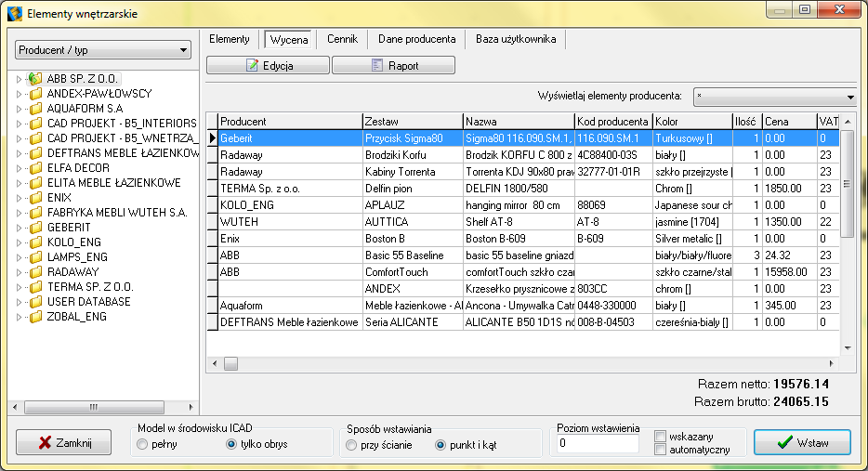868x471 pixels.
Task: Click the '15958.00' price cell
Action: point(789,272)
